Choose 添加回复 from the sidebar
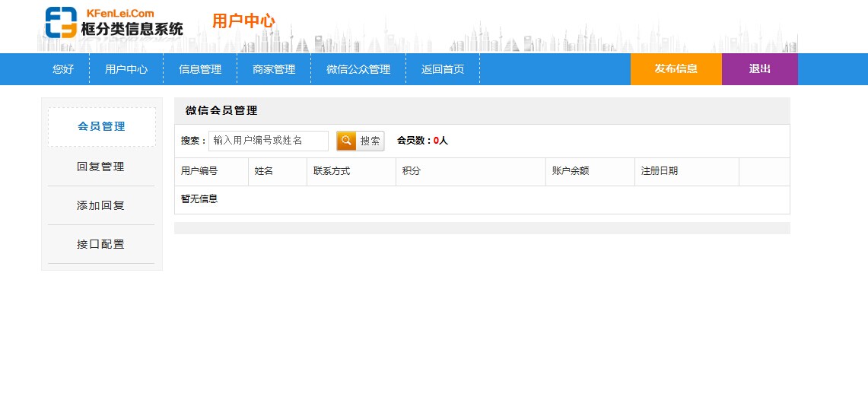Viewport: 868px width, 400px height. (101, 205)
